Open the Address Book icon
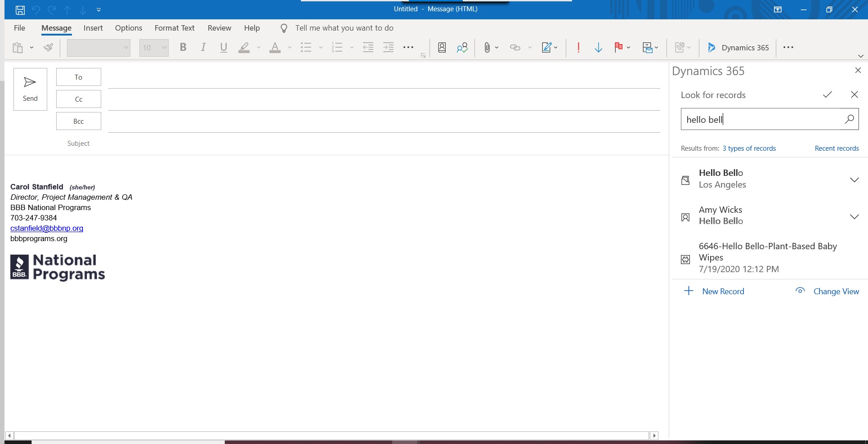Image resolution: width=868 pixels, height=444 pixels. tap(442, 47)
